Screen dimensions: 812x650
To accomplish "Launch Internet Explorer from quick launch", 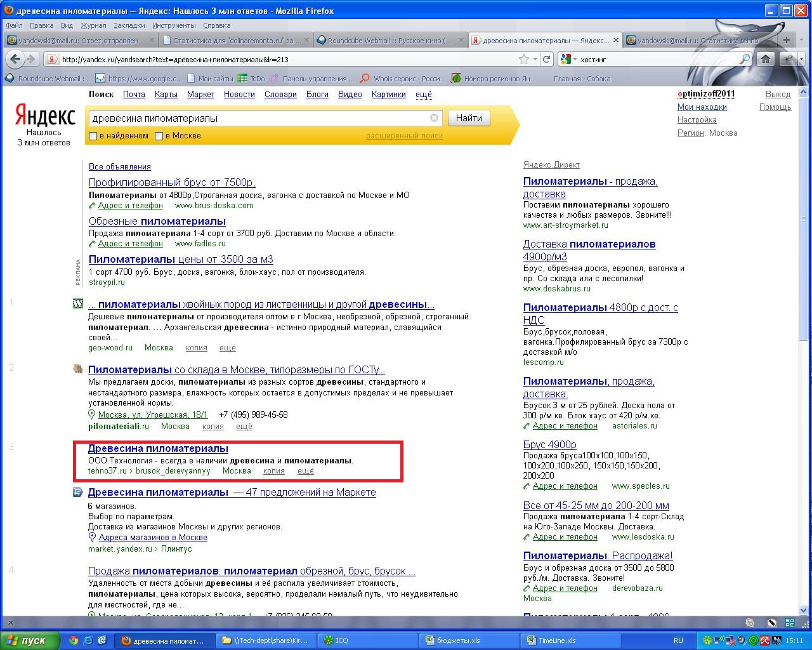I will [x=88, y=640].
